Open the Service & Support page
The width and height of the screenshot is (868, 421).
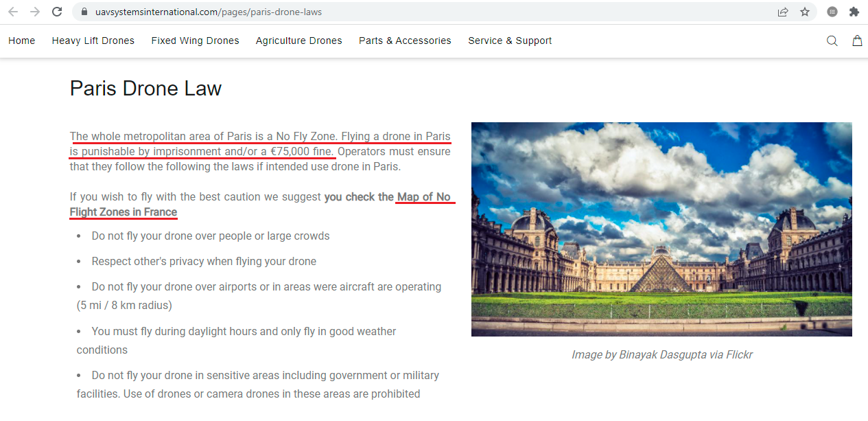pos(510,41)
